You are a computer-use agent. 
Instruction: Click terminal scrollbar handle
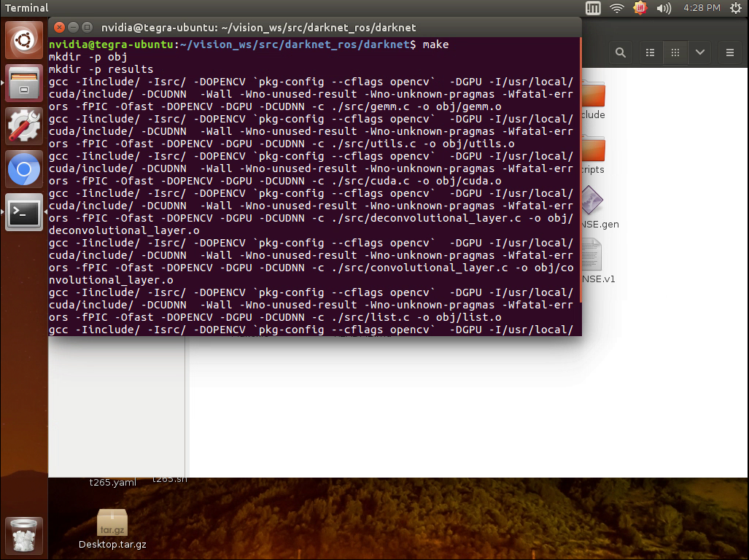click(581, 170)
